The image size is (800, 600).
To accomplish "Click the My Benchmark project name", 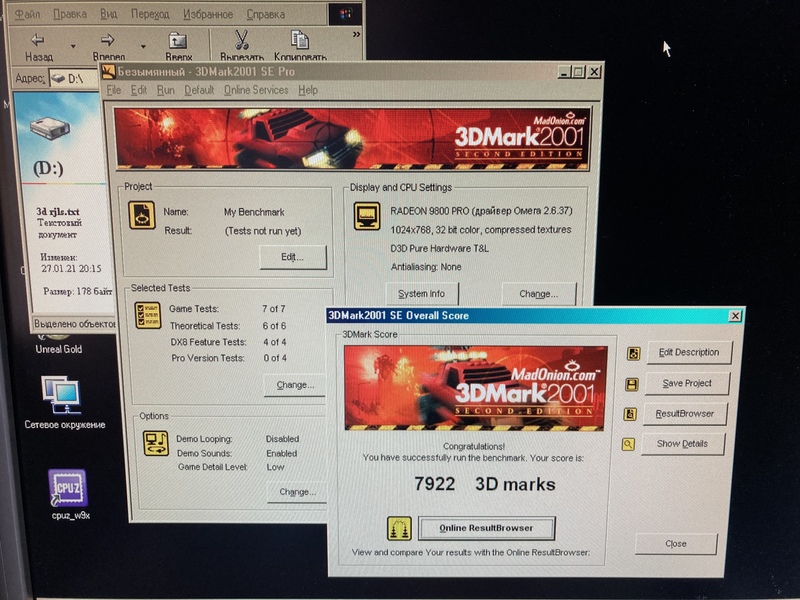I will [254, 212].
